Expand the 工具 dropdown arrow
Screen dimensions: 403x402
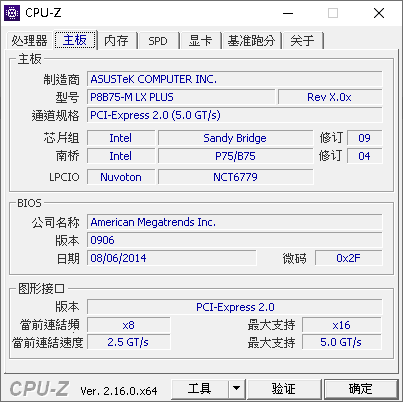[x=237, y=389]
